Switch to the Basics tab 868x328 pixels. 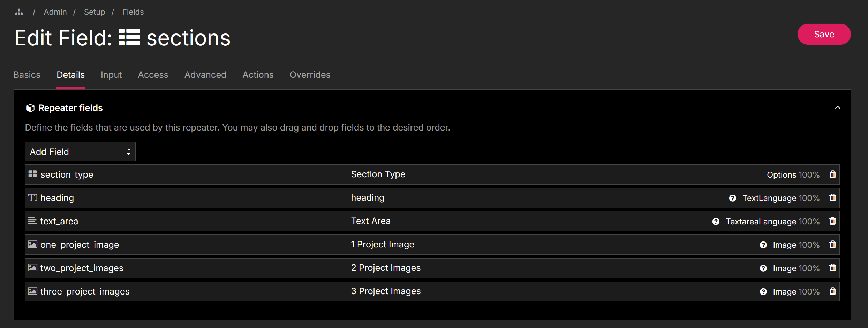(27, 75)
